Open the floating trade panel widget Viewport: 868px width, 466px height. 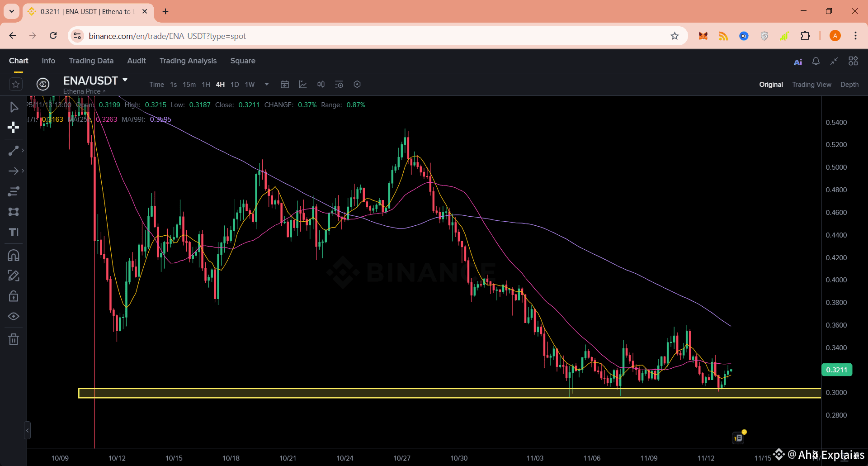pyautogui.click(x=739, y=437)
